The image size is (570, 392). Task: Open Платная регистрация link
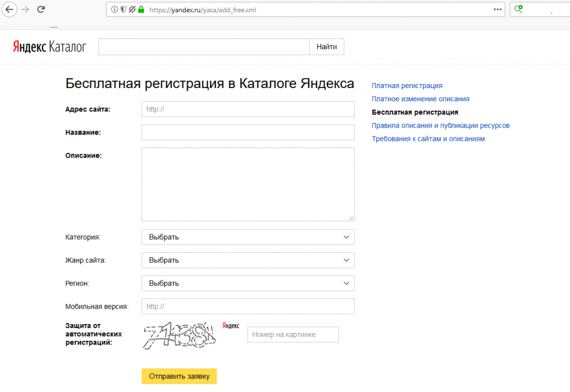pos(407,86)
